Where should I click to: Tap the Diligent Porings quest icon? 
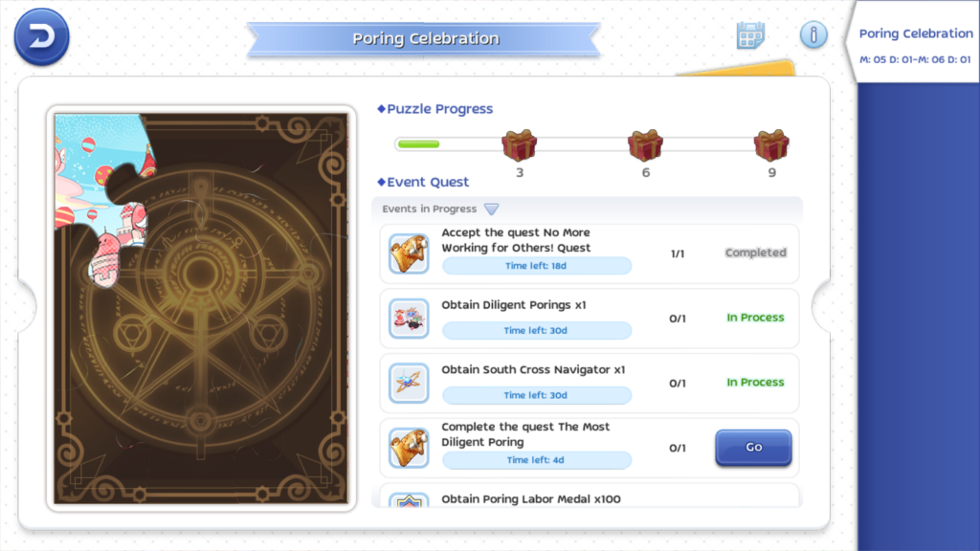point(409,319)
